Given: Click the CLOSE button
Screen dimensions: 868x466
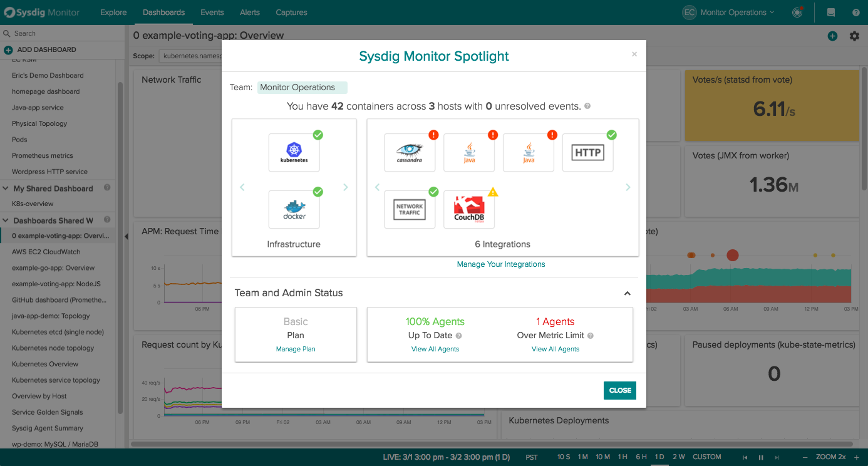Looking at the screenshot, I should tap(620, 390).
